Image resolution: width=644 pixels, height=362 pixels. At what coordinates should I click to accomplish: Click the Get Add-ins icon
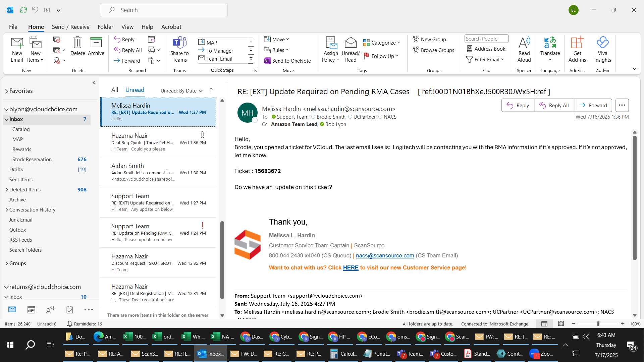[577, 50]
